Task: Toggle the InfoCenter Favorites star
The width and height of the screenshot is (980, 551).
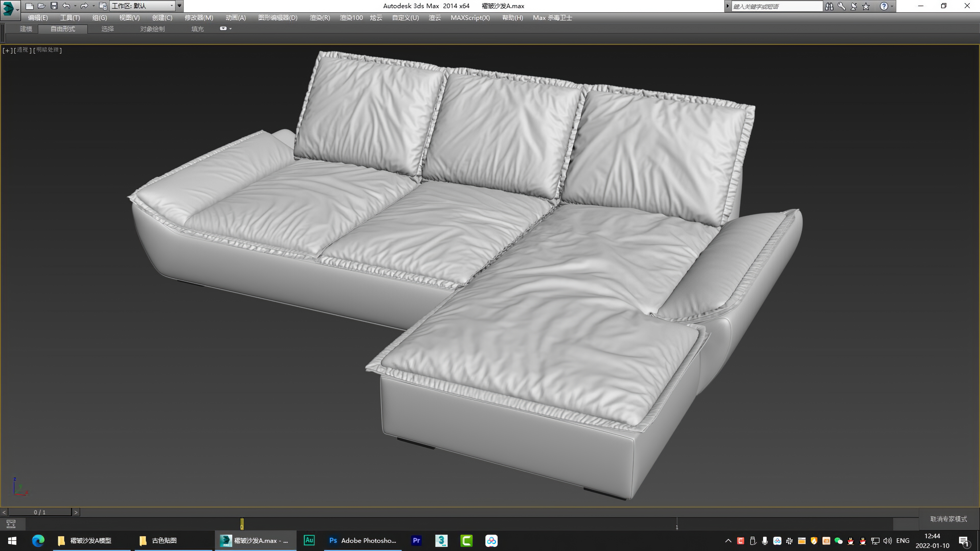Action: point(866,6)
